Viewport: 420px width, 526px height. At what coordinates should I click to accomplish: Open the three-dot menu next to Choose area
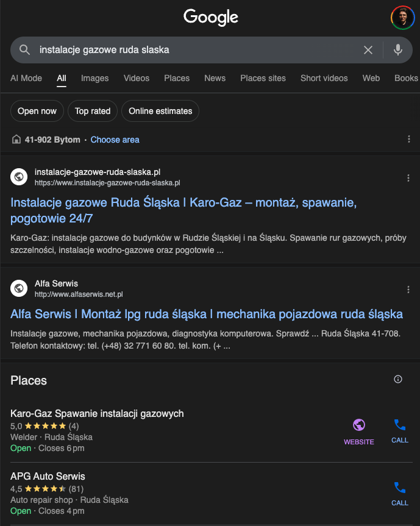(408, 139)
